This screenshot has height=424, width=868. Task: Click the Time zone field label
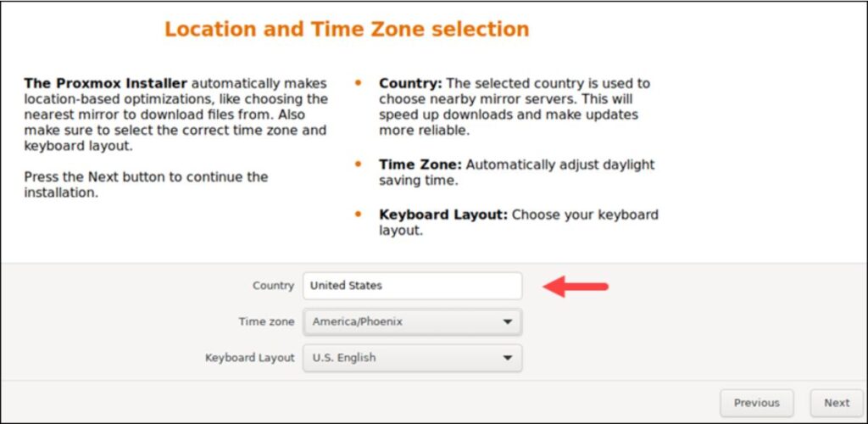266,322
